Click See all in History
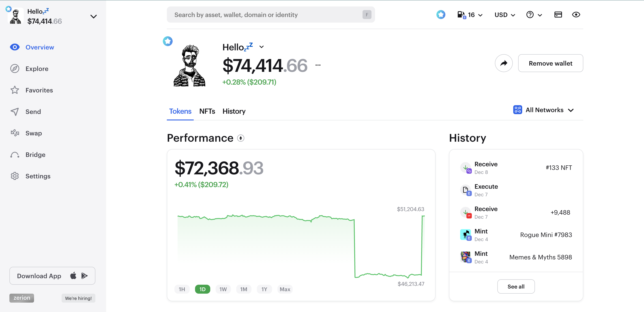The height and width of the screenshot is (312, 644). pyautogui.click(x=516, y=286)
